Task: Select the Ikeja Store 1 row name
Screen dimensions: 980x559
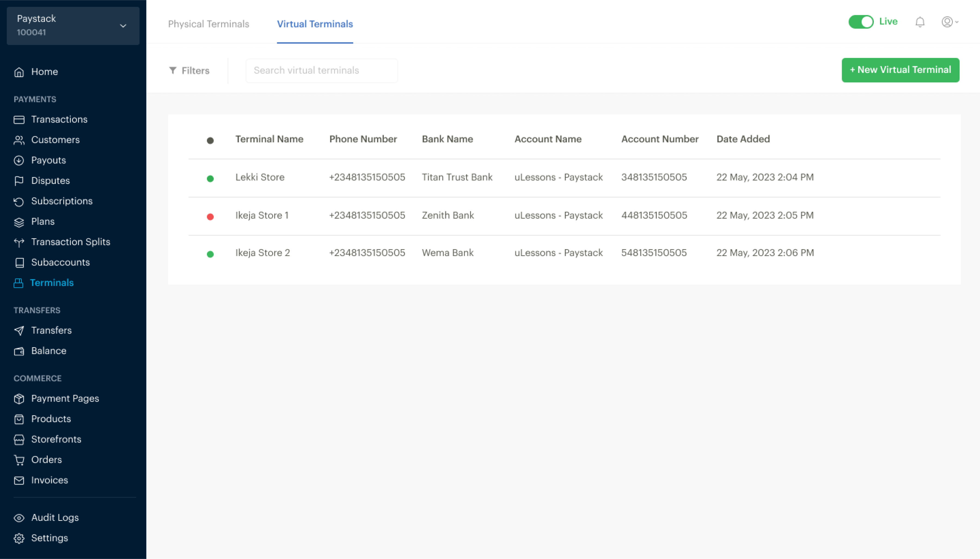Action: pos(262,215)
